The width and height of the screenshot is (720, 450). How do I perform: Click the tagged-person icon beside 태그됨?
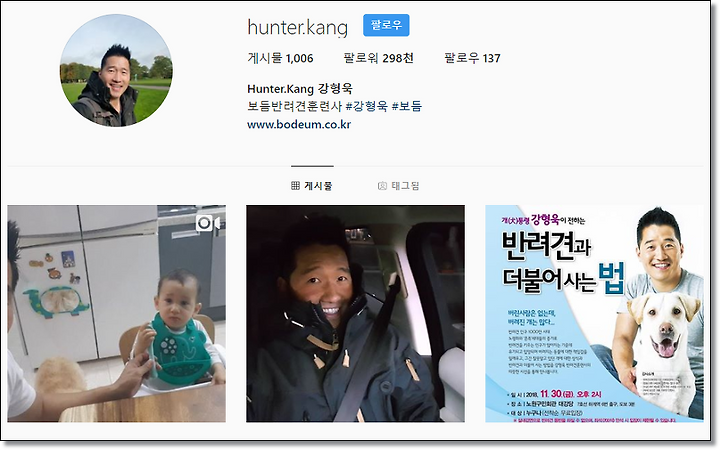[382, 186]
